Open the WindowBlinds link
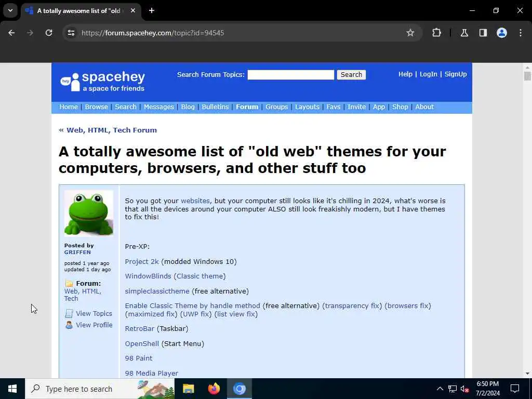This screenshot has width=532, height=399. coord(148,276)
